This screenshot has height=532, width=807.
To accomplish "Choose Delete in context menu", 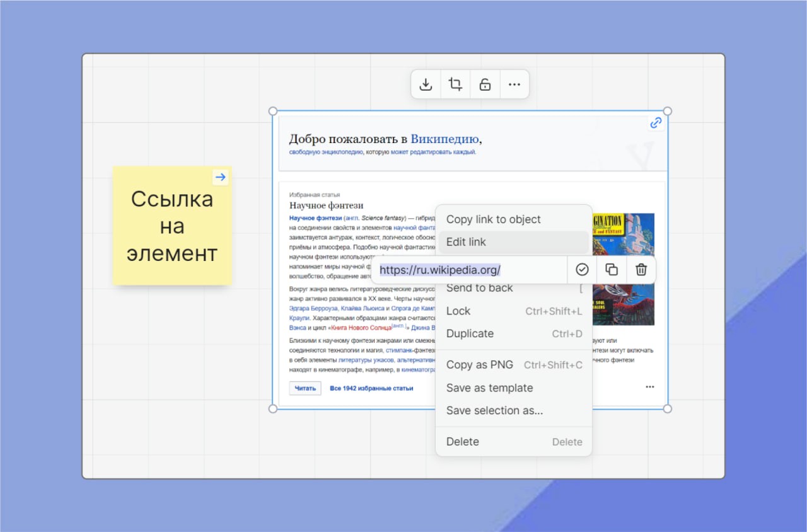I will click(x=514, y=442).
